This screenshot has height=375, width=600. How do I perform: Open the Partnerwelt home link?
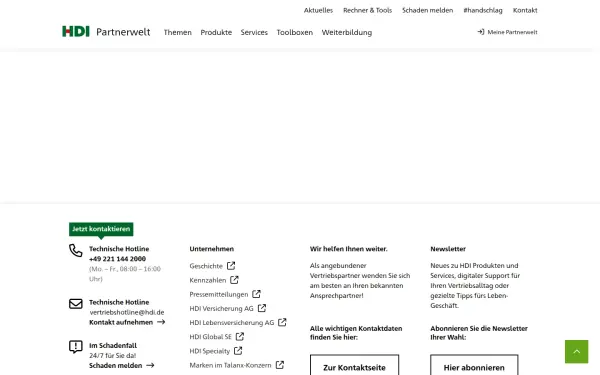pos(123,32)
